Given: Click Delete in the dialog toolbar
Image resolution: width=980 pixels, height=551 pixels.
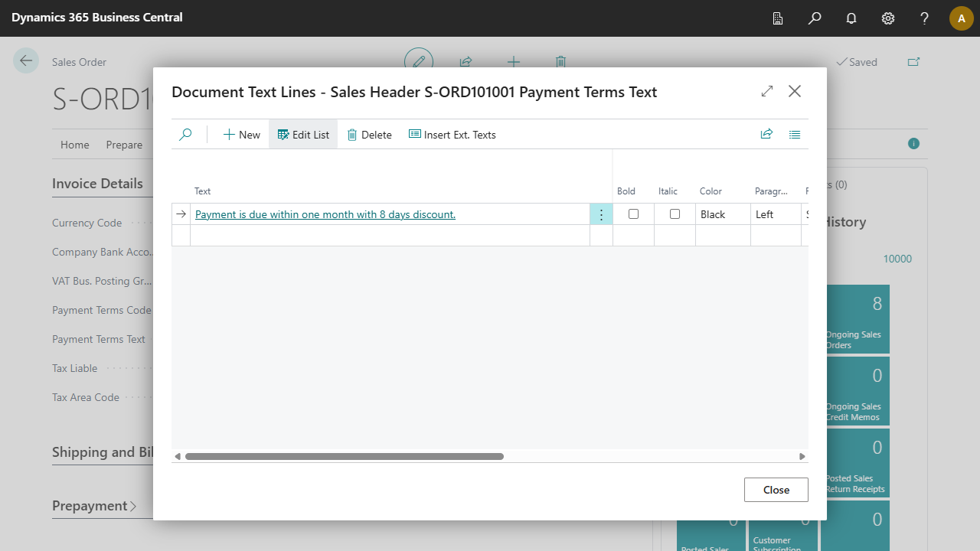Looking at the screenshot, I should point(369,135).
